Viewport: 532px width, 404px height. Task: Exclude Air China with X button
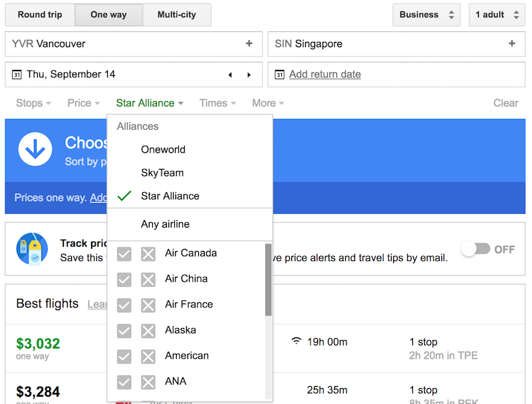coord(148,280)
